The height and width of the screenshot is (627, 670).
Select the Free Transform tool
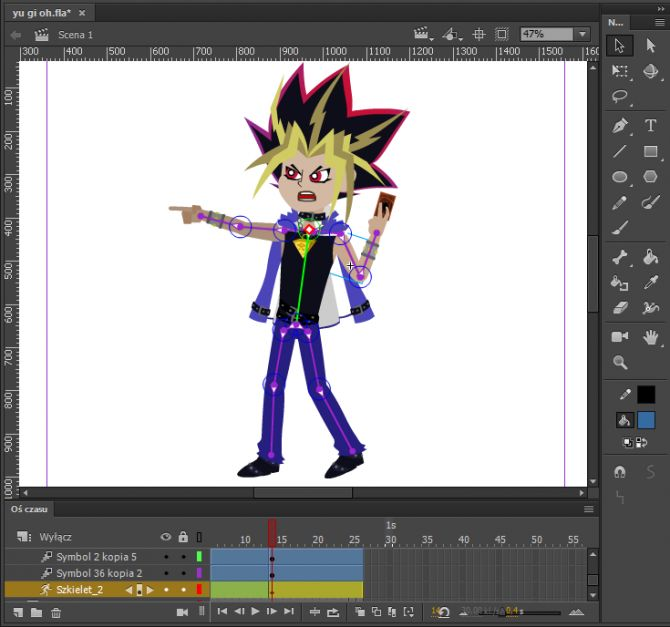tap(620, 71)
